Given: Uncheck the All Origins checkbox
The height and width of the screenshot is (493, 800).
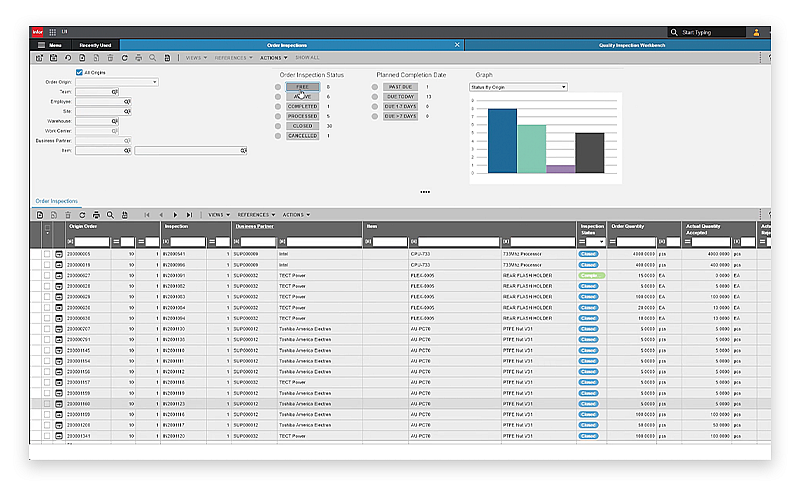Looking at the screenshot, I should [79, 72].
